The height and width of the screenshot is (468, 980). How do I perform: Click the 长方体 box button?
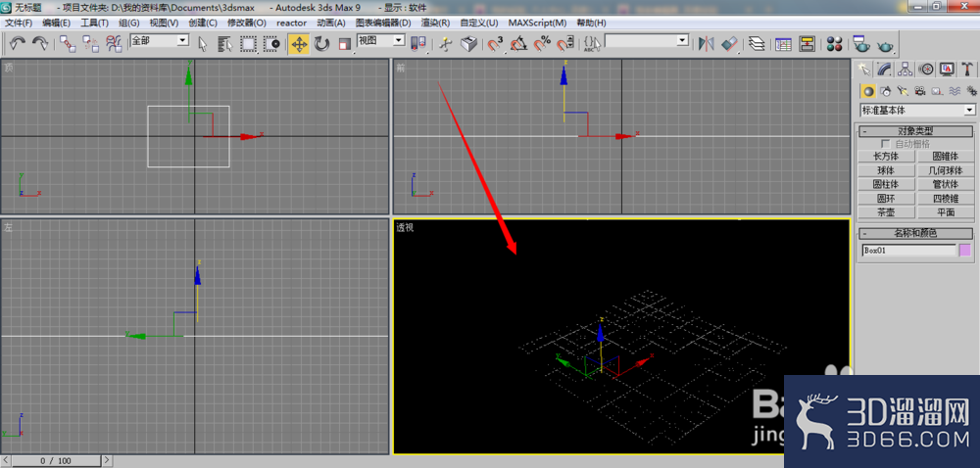tap(885, 156)
